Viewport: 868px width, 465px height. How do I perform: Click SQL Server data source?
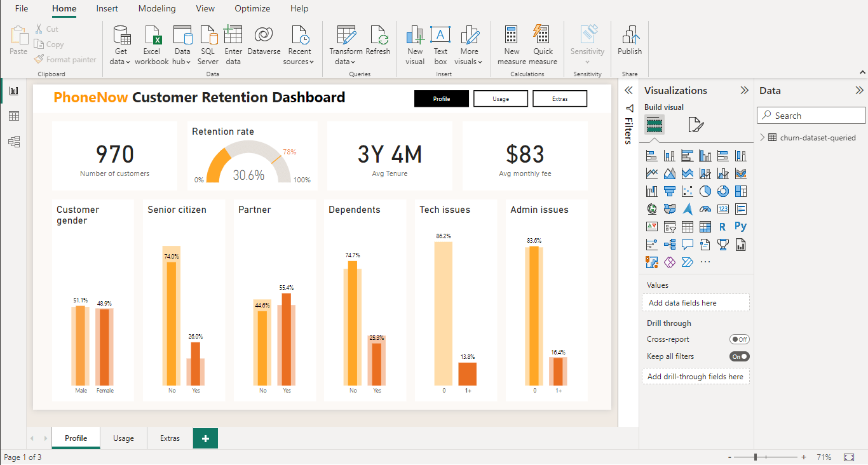point(208,45)
